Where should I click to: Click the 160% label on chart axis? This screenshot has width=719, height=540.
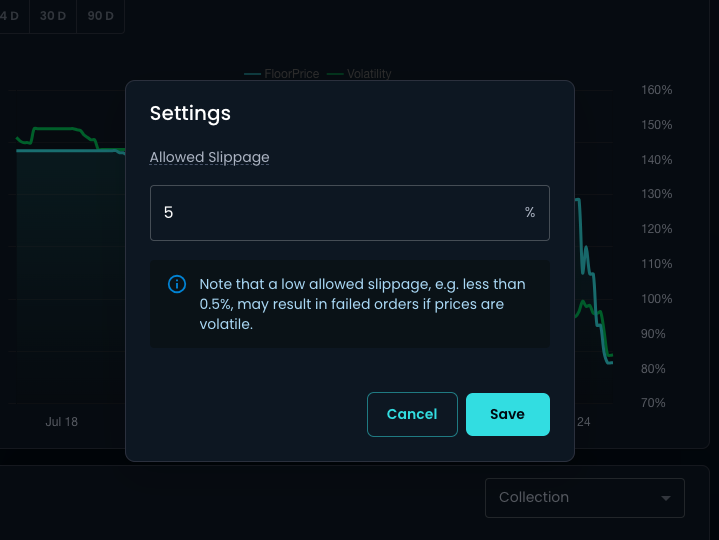point(656,90)
